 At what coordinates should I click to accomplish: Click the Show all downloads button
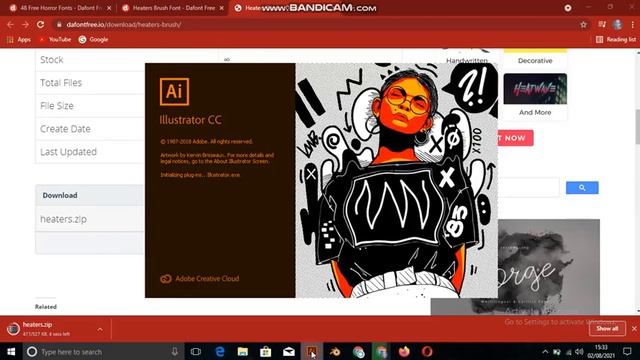click(x=607, y=329)
